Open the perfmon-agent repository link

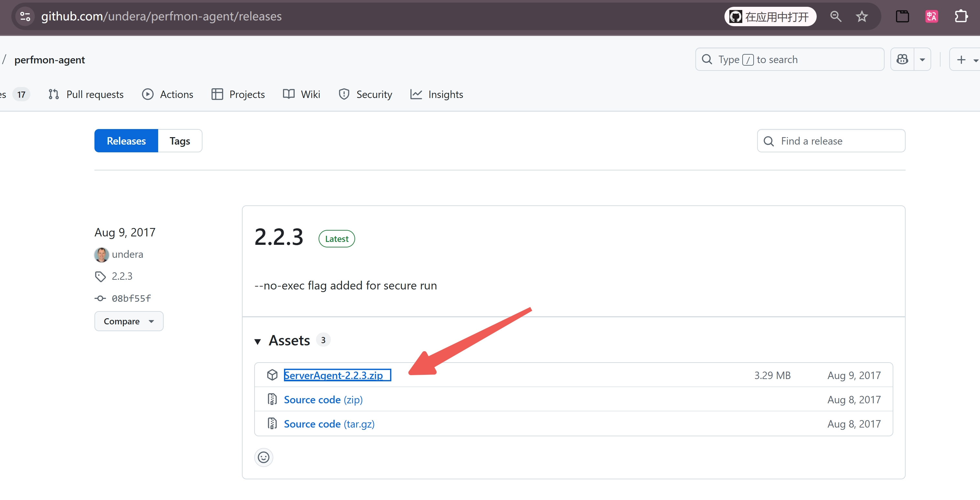click(x=49, y=60)
